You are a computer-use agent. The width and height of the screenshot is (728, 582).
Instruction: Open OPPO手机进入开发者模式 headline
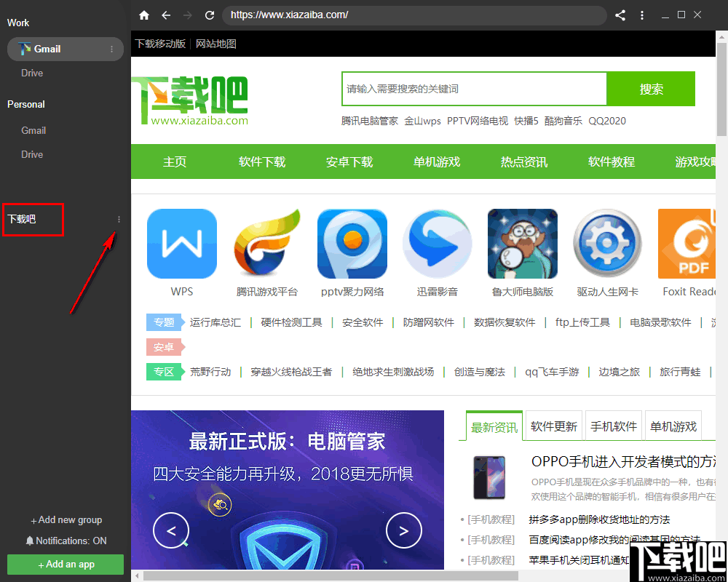[x=623, y=462]
